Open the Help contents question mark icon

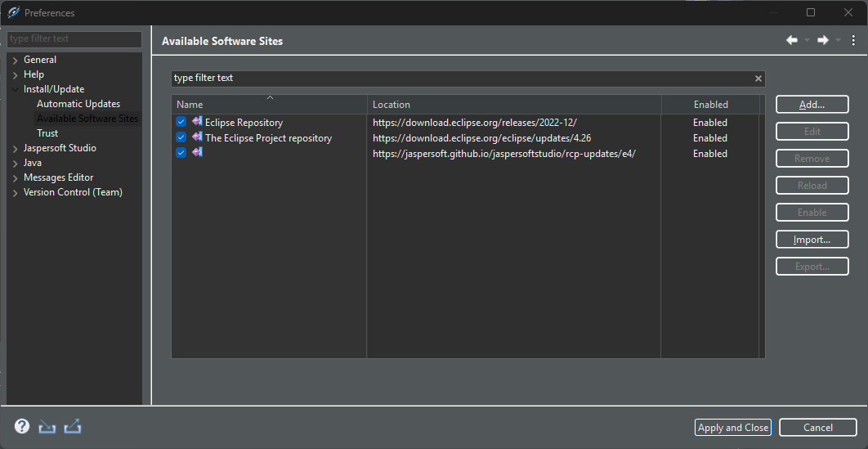point(21,426)
